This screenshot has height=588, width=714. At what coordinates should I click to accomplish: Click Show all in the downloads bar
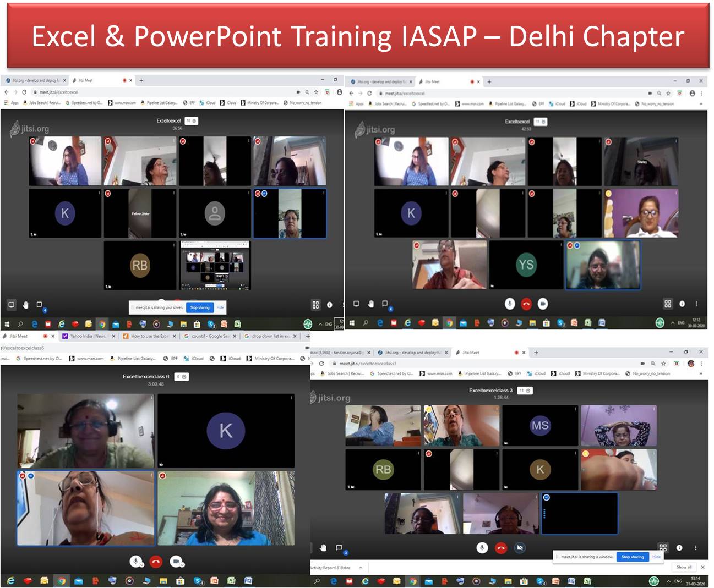click(x=684, y=567)
